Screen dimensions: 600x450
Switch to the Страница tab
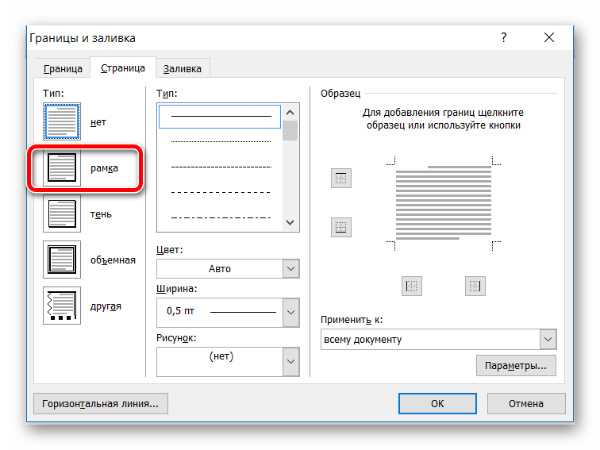click(x=123, y=68)
